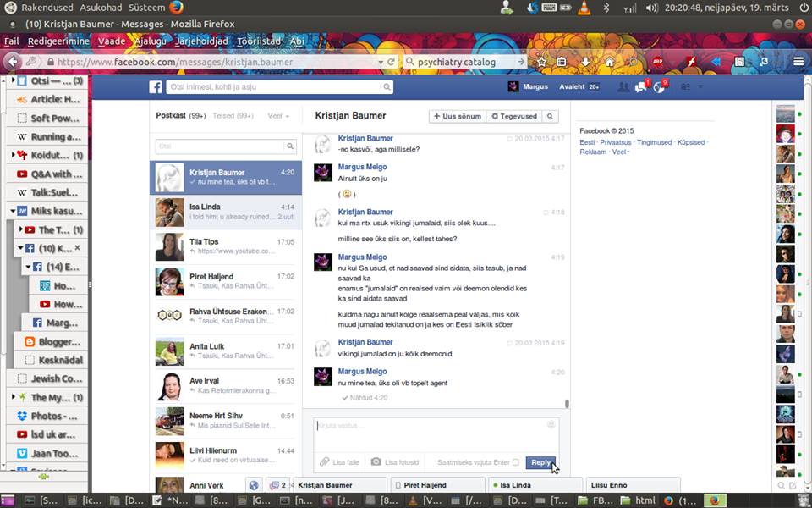The width and height of the screenshot is (812, 508).
Task: Click the globe icon in chat bar
Action: click(x=253, y=485)
